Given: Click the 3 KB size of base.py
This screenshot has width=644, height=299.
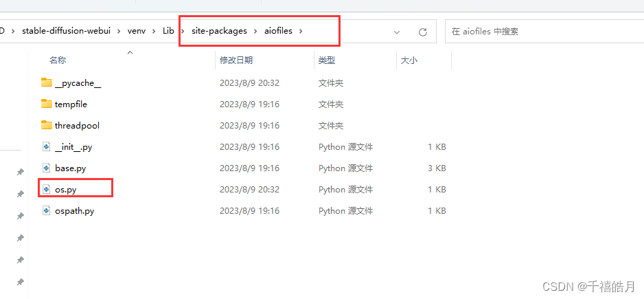Looking at the screenshot, I should pos(435,168).
